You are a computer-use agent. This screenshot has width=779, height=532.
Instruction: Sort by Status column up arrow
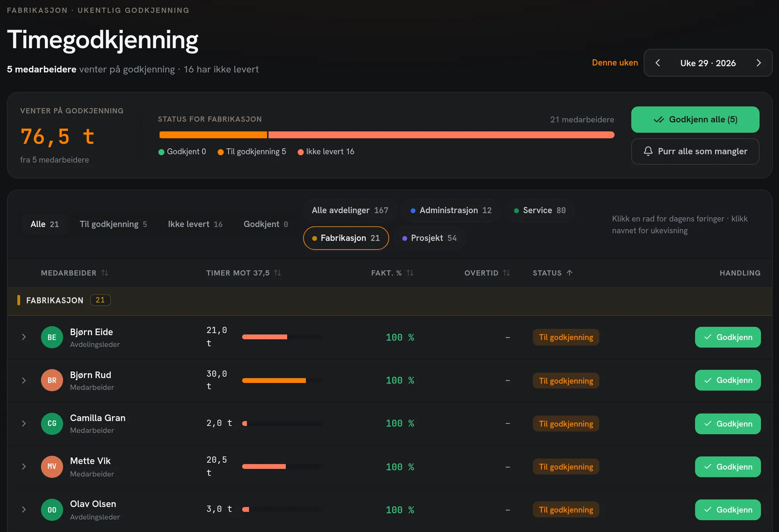click(569, 273)
